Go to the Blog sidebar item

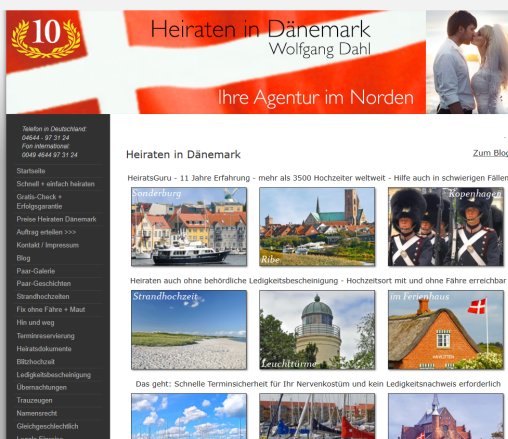pyautogui.click(x=23, y=258)
